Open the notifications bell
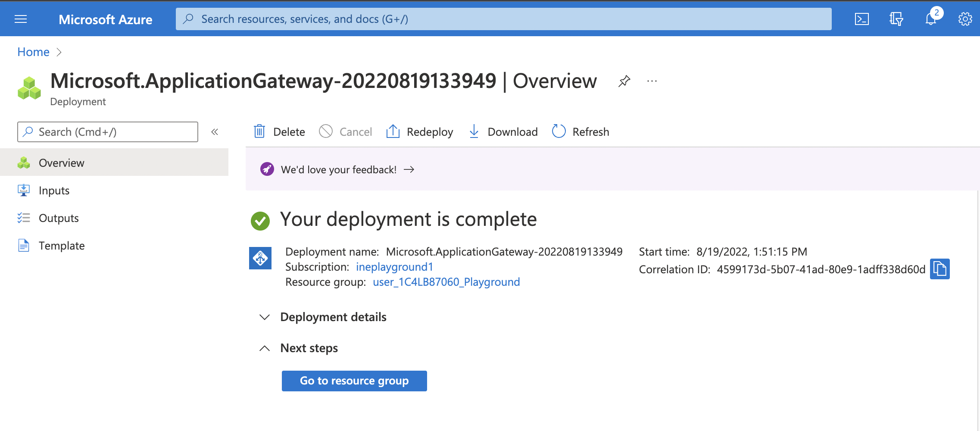980x431 pixels. [x=930, y=19]
